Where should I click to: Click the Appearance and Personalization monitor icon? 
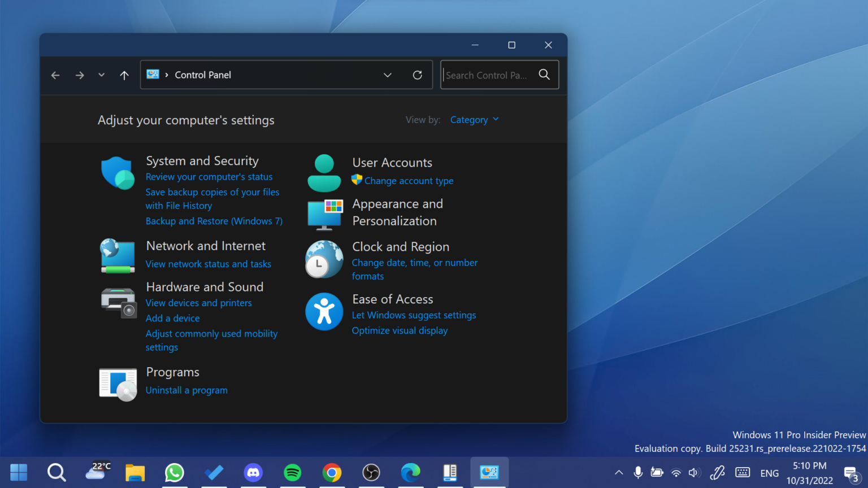tap(324, 213)
